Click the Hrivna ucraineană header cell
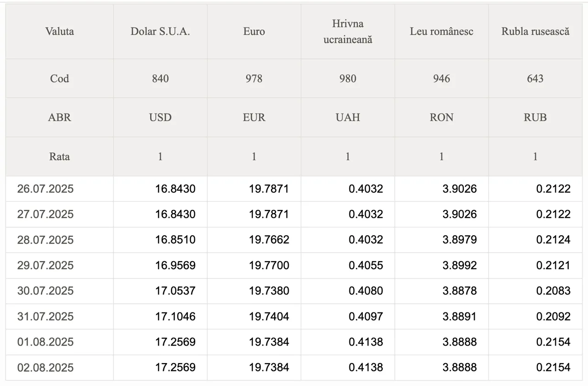 [x=348, y=31]
